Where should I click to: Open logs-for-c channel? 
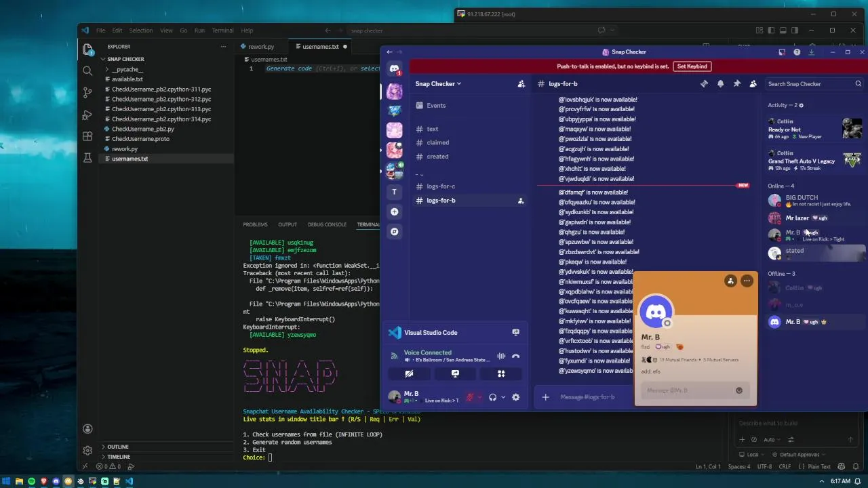[x=441, y=186]
